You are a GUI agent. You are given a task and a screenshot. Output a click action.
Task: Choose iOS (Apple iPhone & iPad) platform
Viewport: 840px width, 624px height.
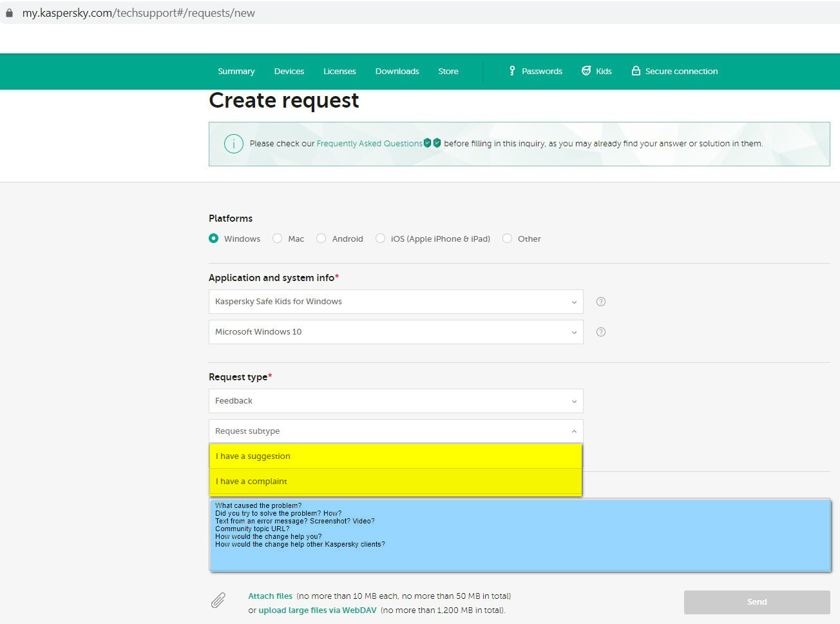(381, 239)
